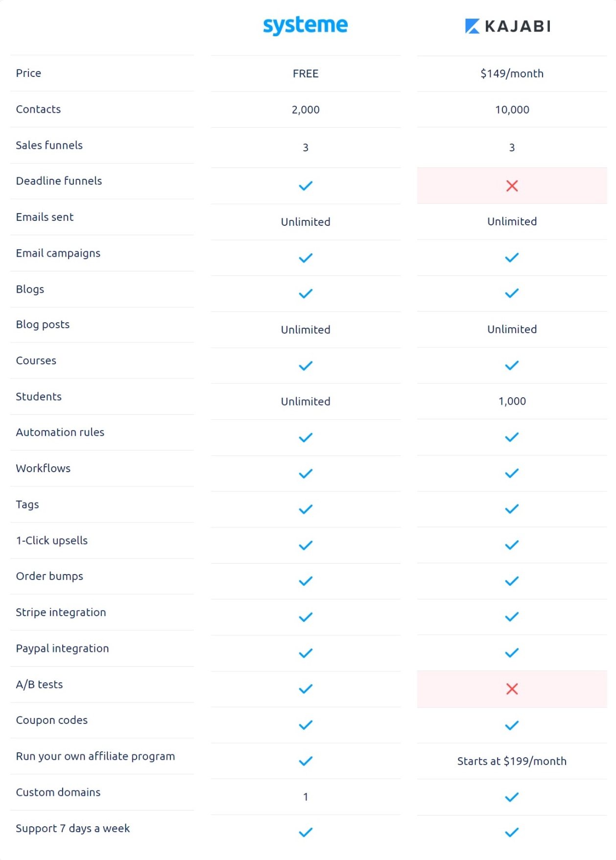Click the Kajabi logo in the header
This screenshot has height=860, width=616.
(508, 26)
